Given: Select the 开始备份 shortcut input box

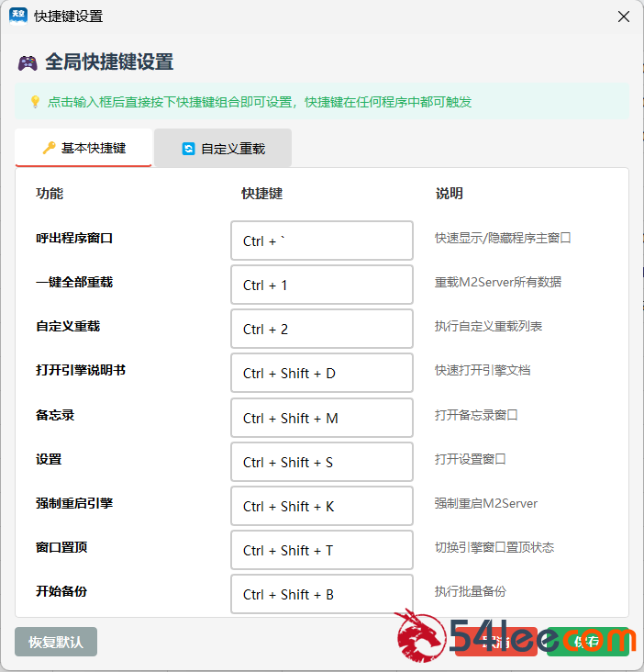Looking at the screenshot, I should pyautogui.click(x=322, y=594).
